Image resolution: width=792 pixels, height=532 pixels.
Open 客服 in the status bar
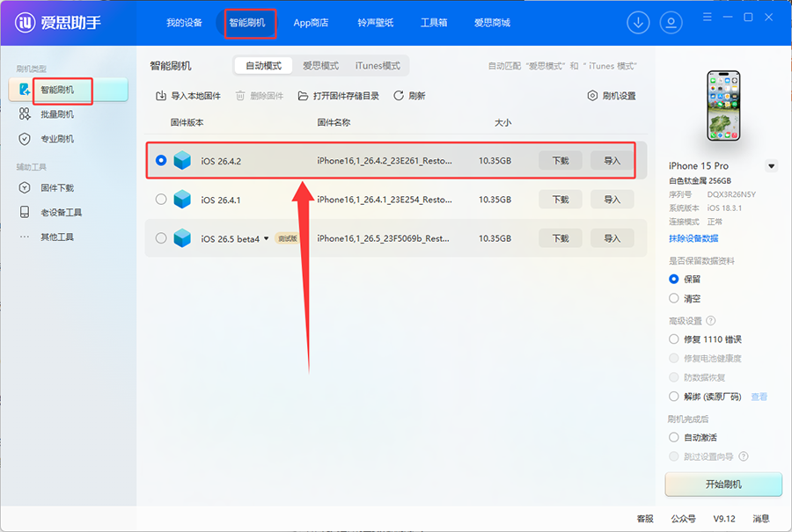pos(645,519)
